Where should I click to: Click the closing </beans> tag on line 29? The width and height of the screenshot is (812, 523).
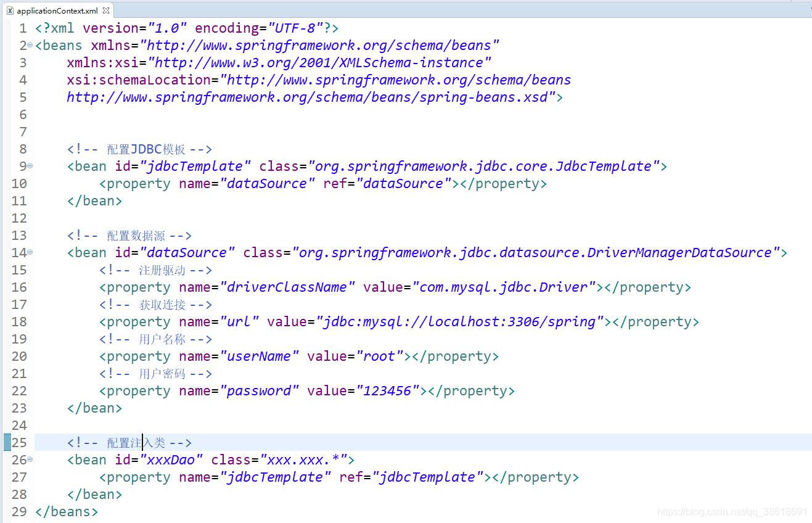click(67, 512)
